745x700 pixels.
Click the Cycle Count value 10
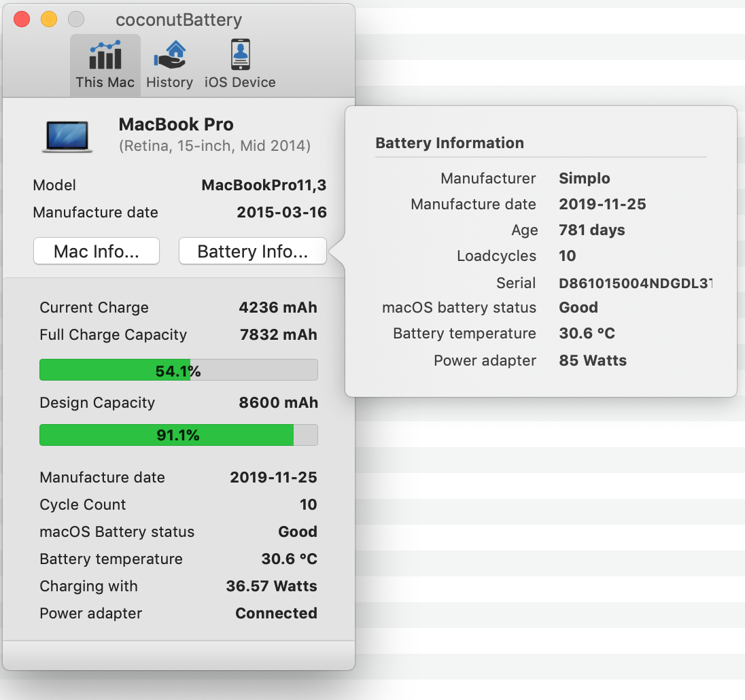pyautogui.click(x=309, y=504)
